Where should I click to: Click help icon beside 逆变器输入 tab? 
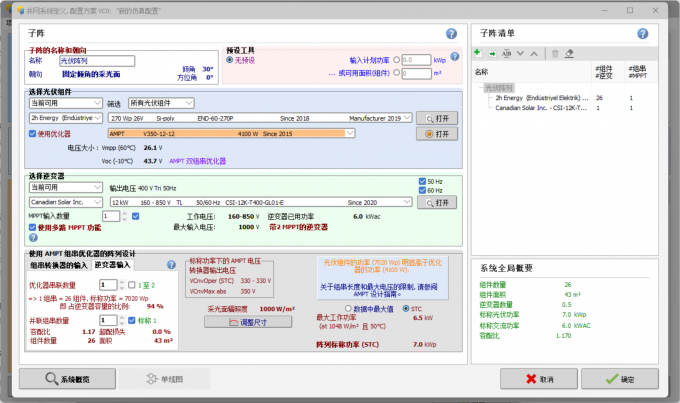[x=171, y=265]
